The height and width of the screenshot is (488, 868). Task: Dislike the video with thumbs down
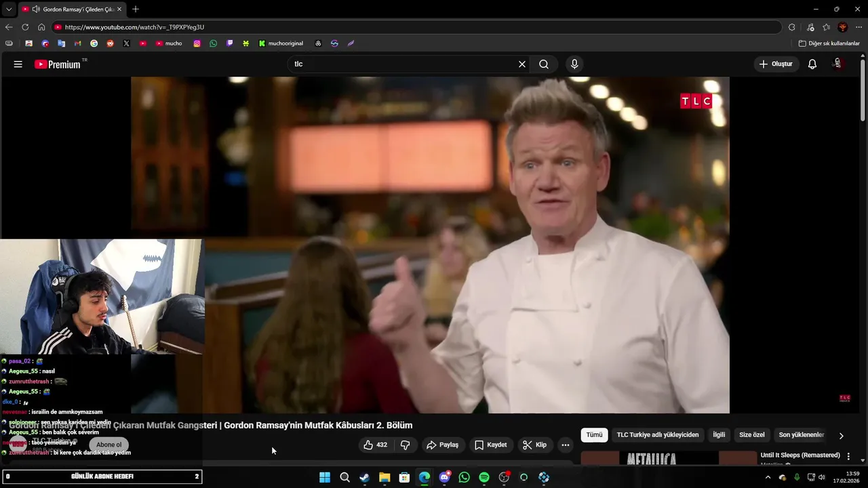pos(405,445)
